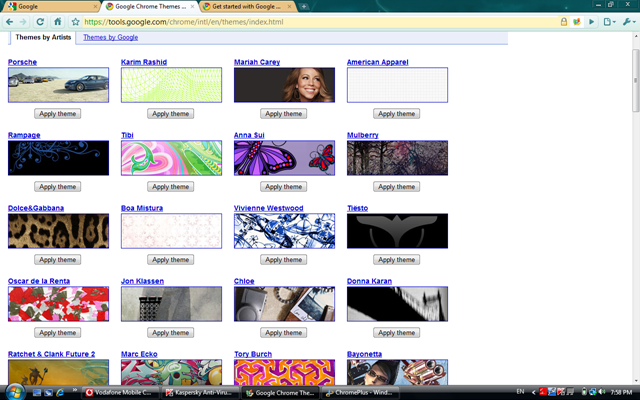Image resolution: width=640 pixels, height=400 pixels.
Task: Launch Internet Explorer from quick launch
Action: (60, 393)
